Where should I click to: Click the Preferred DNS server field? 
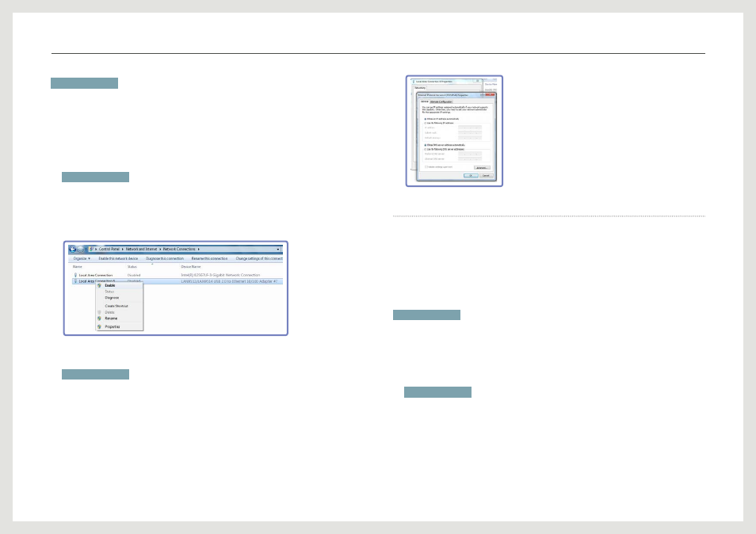(470, 154)
